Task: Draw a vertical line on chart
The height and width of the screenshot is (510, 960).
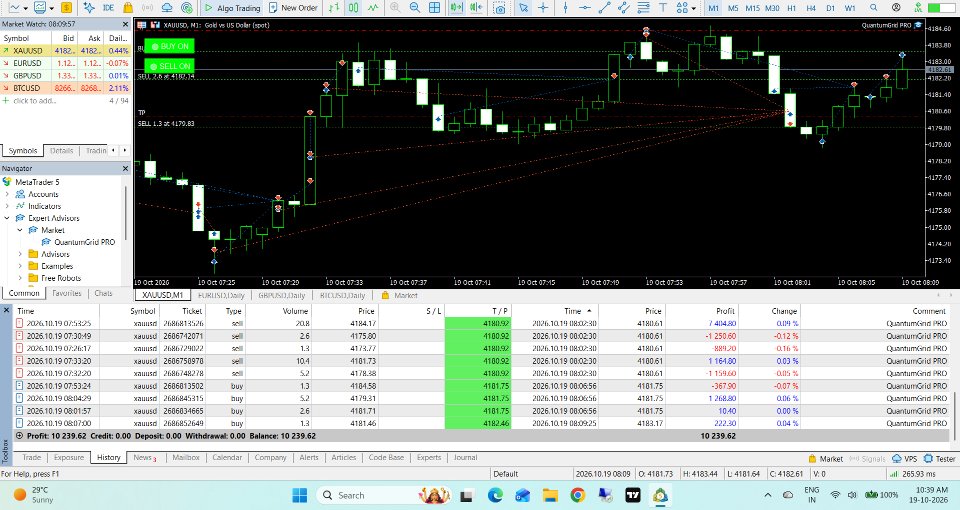Action: click(x=564, y=8)
